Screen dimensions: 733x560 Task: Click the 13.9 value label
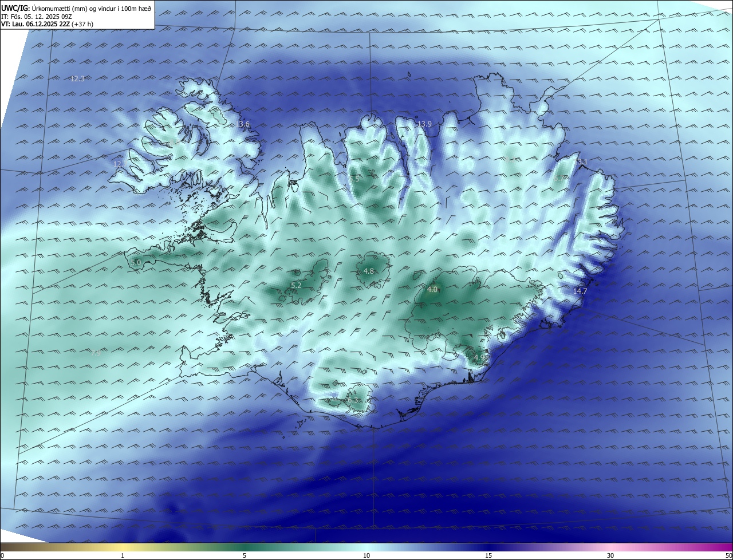pos(424,124)
